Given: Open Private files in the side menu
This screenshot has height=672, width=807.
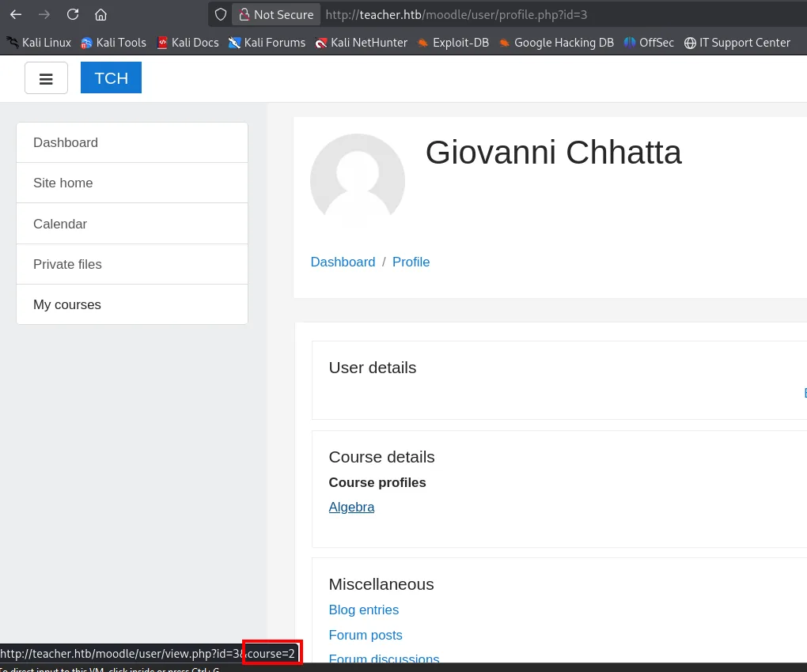Looking at the screenshot, I should tap(132, 264).
